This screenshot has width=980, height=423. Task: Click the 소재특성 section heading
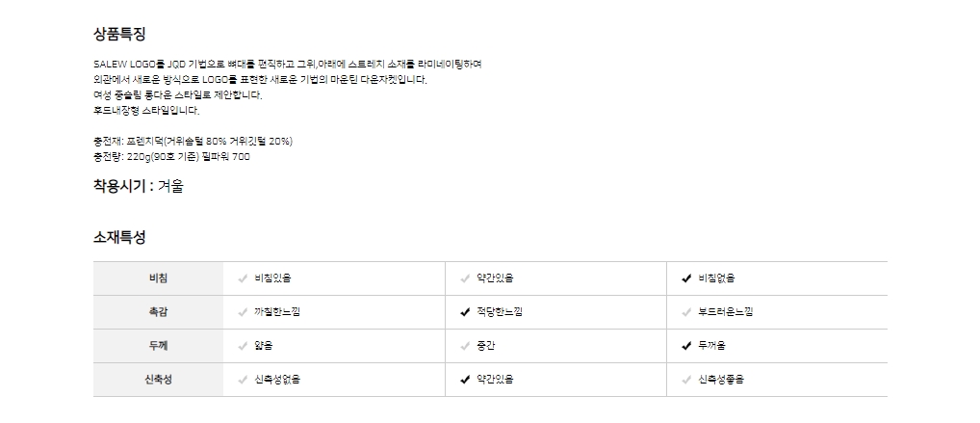(x=119, y=237)
